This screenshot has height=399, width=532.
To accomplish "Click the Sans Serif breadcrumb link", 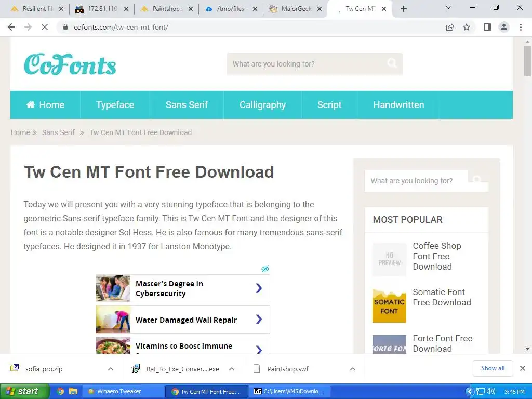I will [x=58, y=132].
